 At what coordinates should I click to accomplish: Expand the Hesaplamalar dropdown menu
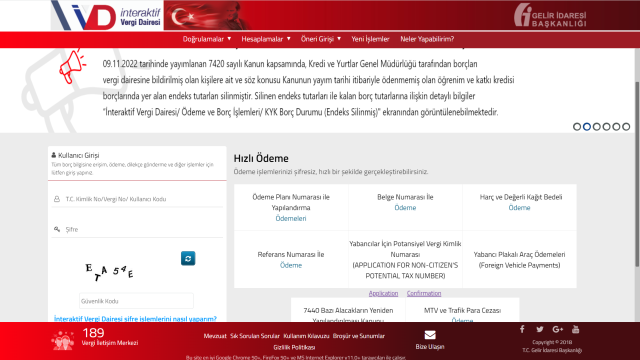click(x=266, y=39)
